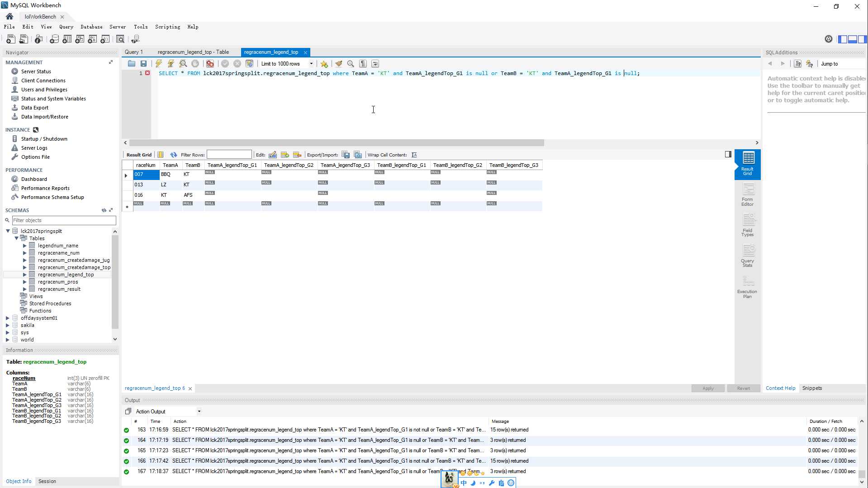Insert new row icon
Image resolution: width=868 pixels, height=488 pixels.
[285, 155]
